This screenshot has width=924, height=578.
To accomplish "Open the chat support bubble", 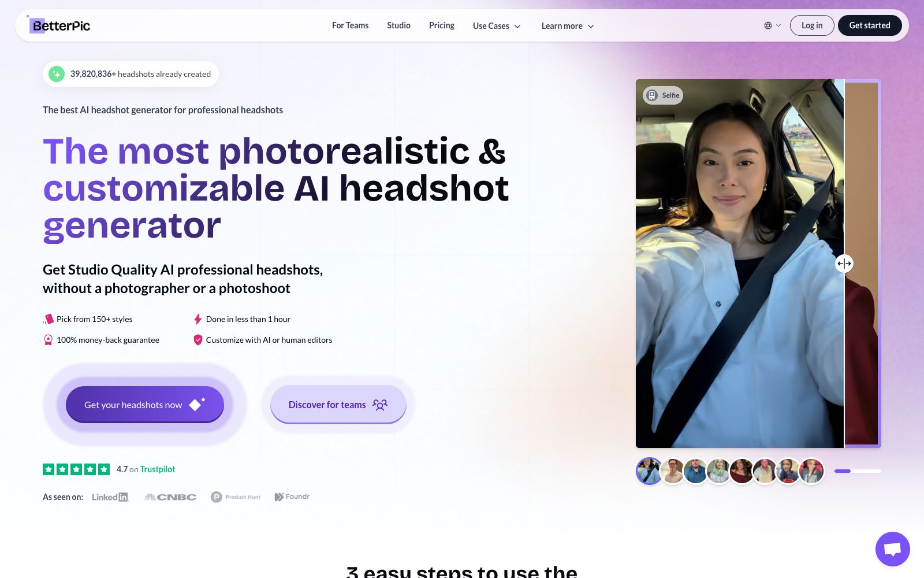I will pos(893,549).
